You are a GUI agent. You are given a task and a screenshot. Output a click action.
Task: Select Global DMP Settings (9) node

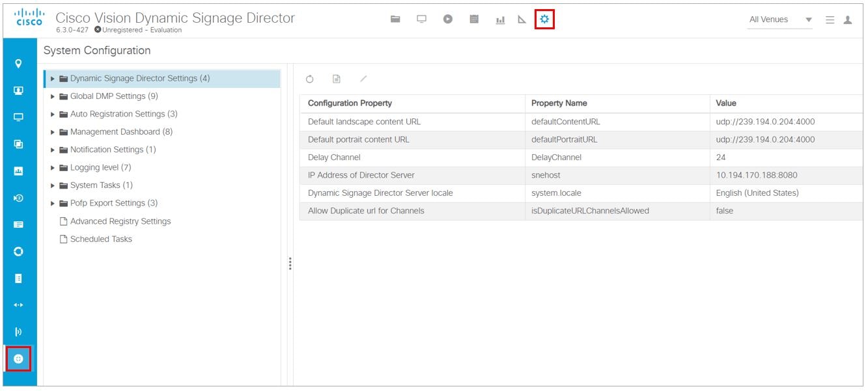point(114,96)
